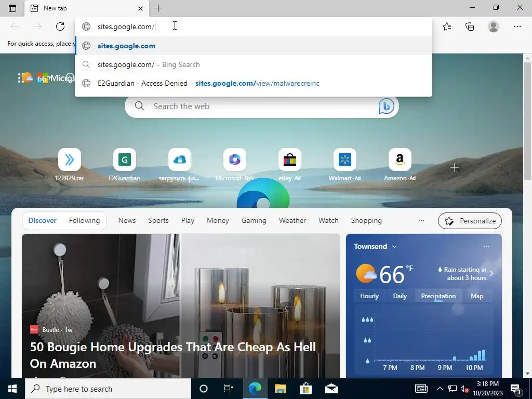
Task: Select the E2Guardian Access Denied suggestion
Action: [254, 83]
